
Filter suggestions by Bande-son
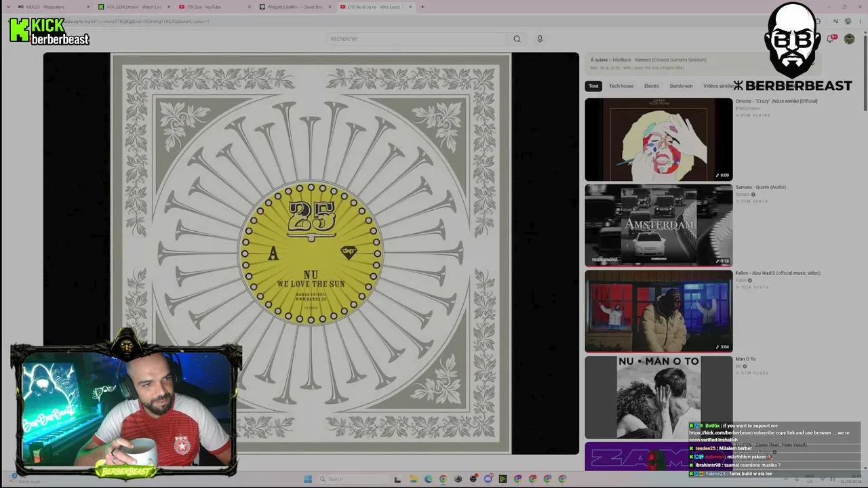682,86
